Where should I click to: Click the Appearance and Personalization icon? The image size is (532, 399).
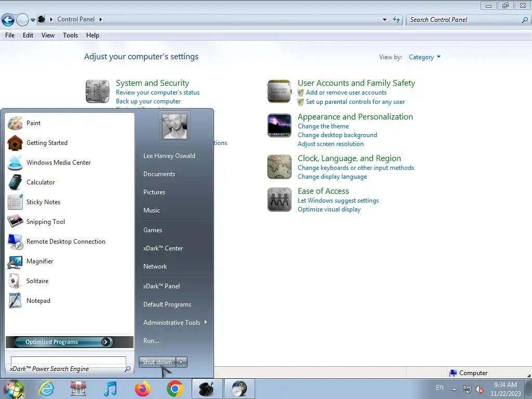[279, 125]
